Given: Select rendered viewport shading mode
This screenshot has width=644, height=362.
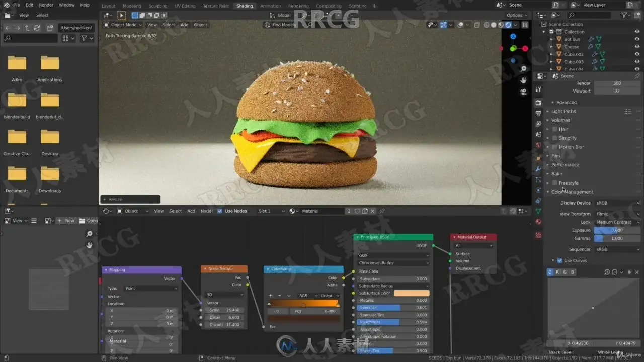Looking at the screenshot, I should pyautogui.click(x=508, y=25).
